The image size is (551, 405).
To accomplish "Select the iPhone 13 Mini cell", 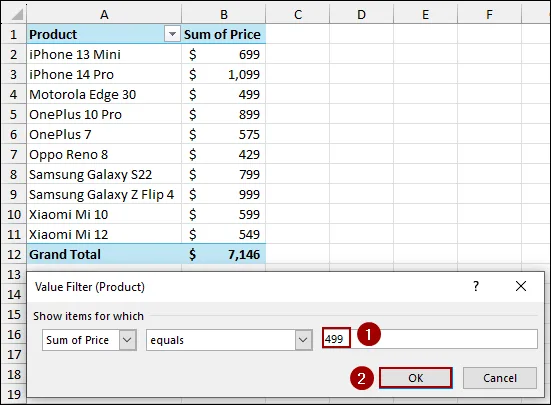I will click(104, 54).
